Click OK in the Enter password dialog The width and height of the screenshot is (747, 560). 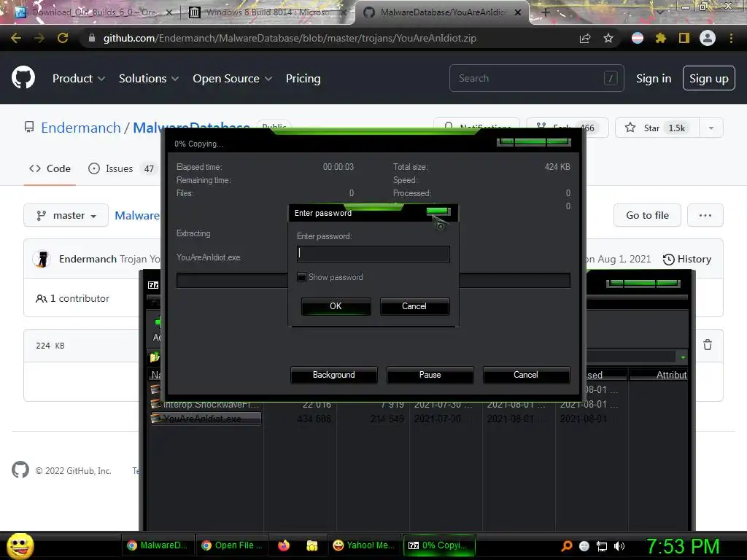(x=336, y=306)
